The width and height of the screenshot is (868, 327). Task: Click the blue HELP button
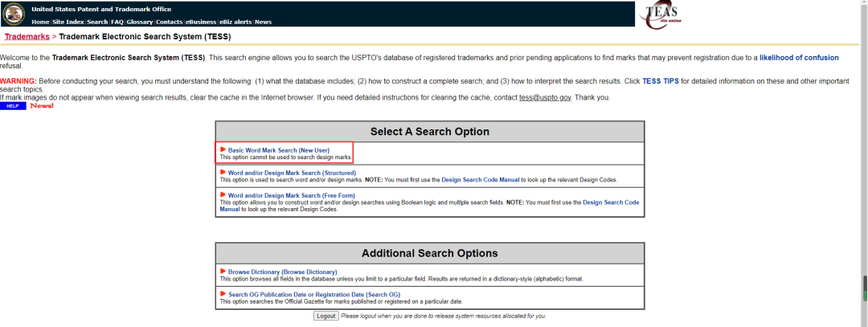pyautogui.click(x=13, y=106)
